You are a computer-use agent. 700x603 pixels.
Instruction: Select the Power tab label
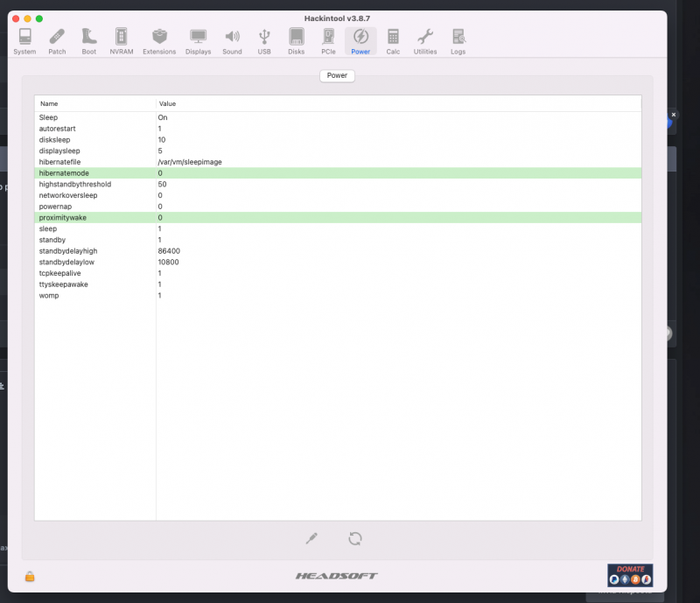pyautogui.click(x=337, y=75)
